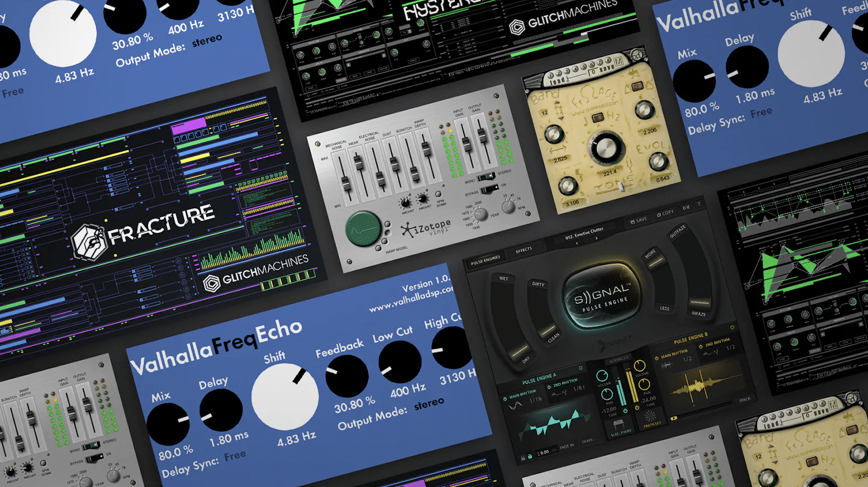Screen dimensions: 868x487
Task: Open Output Mode stereo selector in full ValhallaFreqEcho
Action: [429, 403]
